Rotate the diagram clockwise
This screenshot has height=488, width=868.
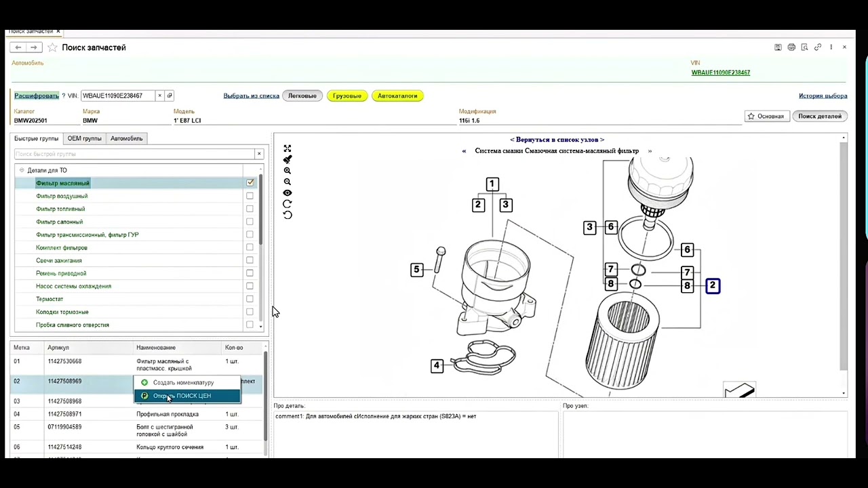coord(288,203)
